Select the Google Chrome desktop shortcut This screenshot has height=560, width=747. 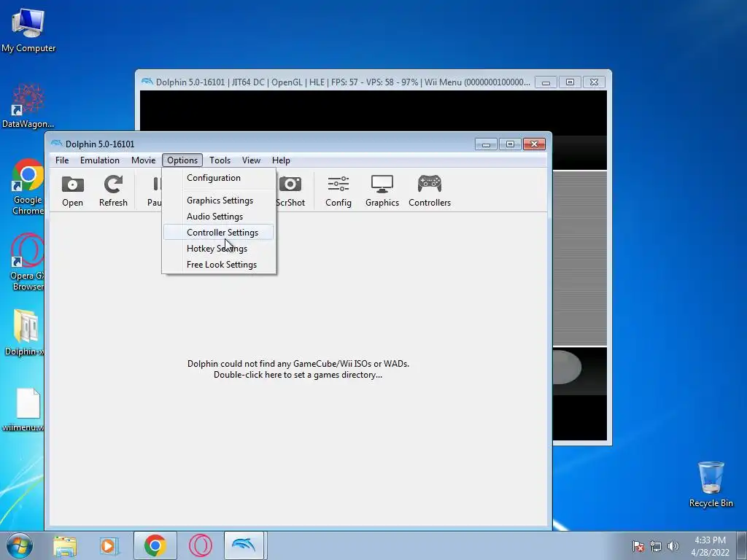coord(28,187)
